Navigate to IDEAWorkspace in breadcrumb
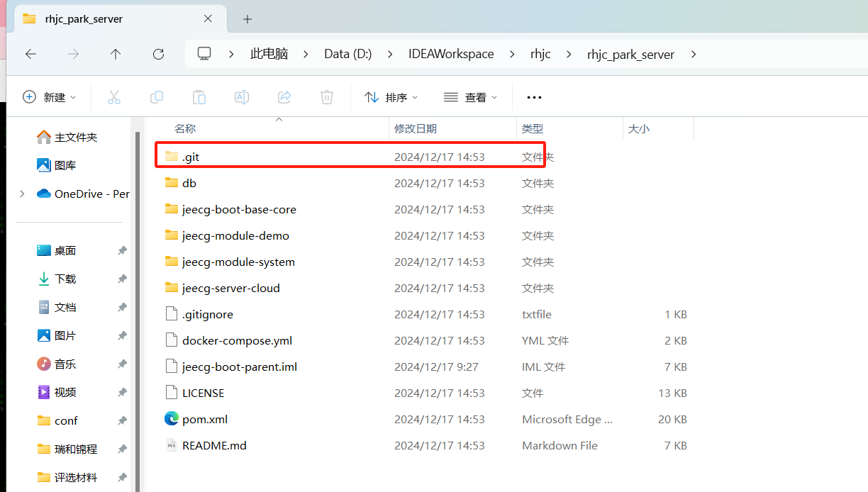 point(451,54)
